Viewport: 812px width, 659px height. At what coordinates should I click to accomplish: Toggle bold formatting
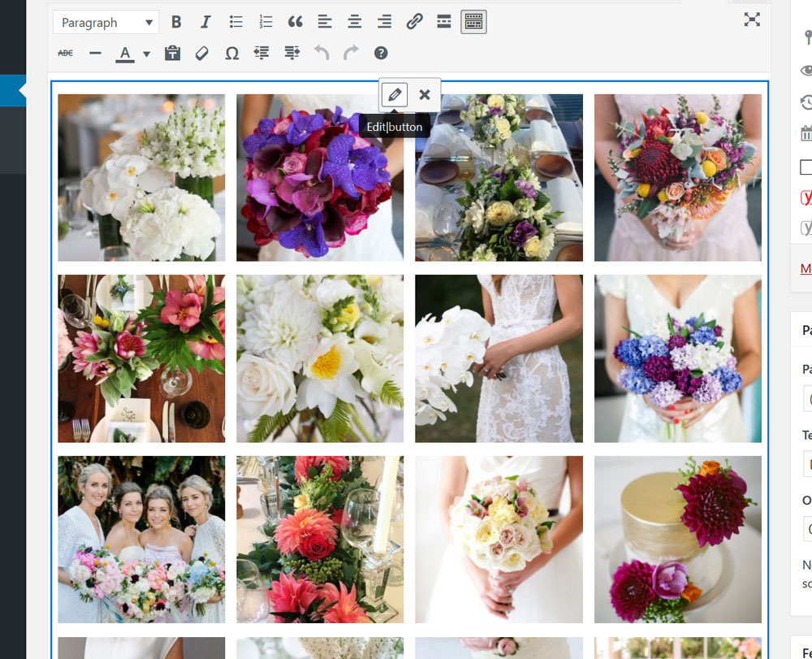176,22
